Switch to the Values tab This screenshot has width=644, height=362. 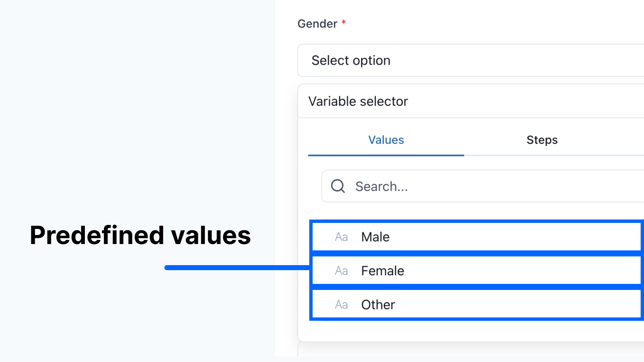(386, 140)
